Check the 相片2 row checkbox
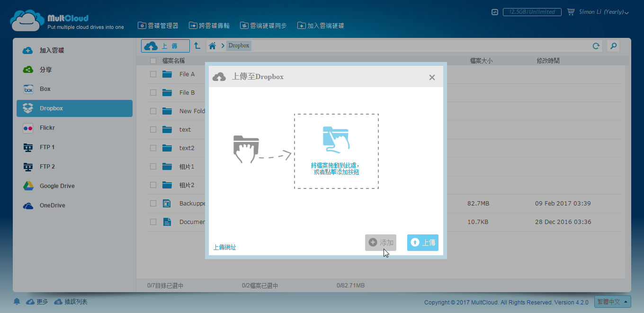The width and height of the screenshot is (644, 313). [153, 185]
